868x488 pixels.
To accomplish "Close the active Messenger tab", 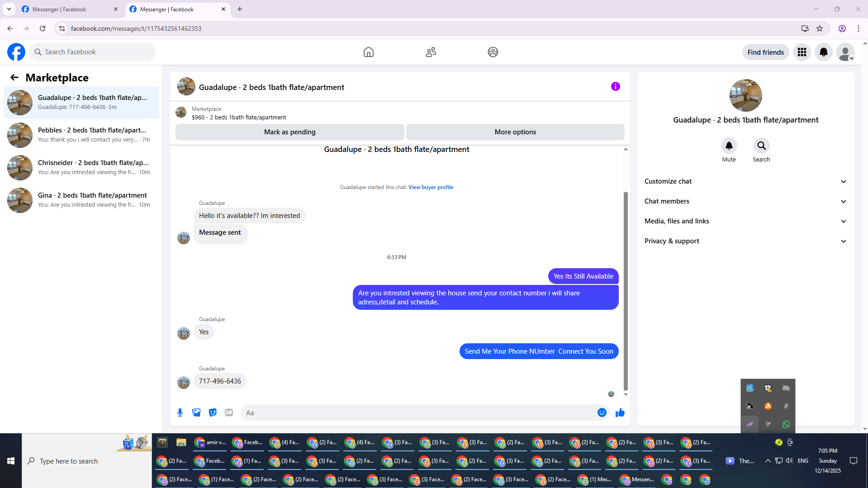I will point(223,9).
